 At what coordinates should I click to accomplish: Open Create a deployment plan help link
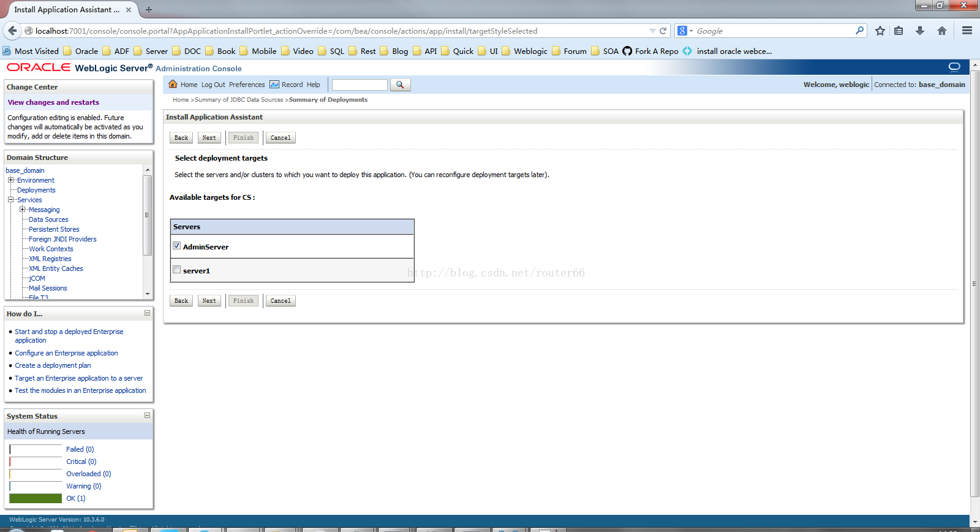click(x=53, y=365)
